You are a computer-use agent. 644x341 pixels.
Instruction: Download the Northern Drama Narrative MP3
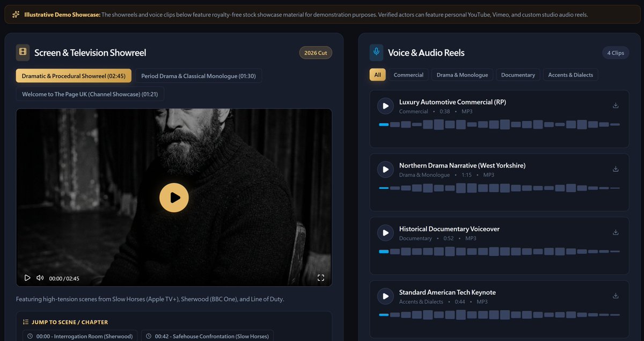616,169
